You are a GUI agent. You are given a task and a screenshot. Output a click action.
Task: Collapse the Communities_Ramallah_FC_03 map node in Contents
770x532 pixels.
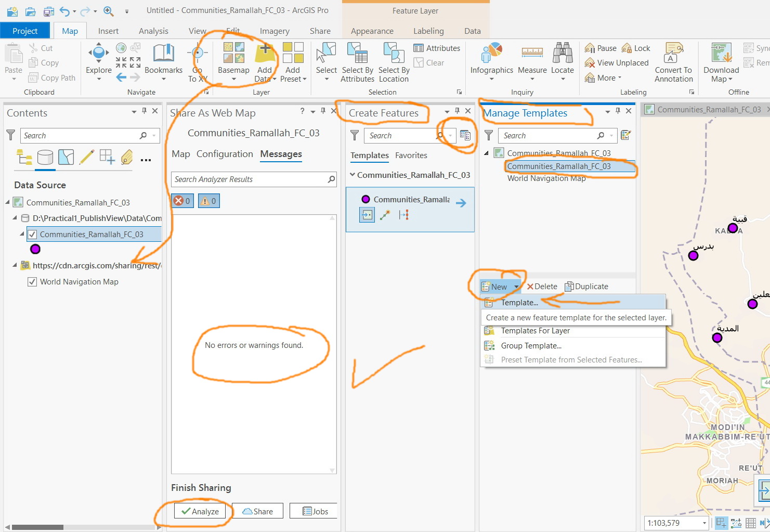(x=8, y=202)
